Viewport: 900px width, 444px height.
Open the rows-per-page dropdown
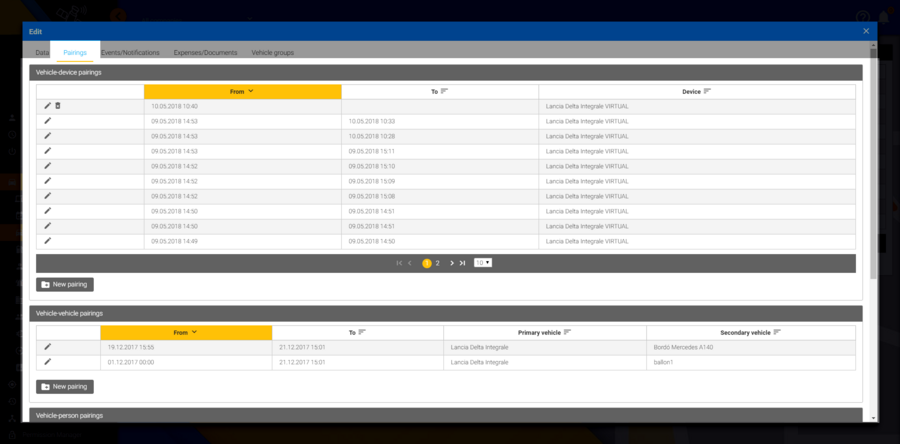(x=483, y=263)
